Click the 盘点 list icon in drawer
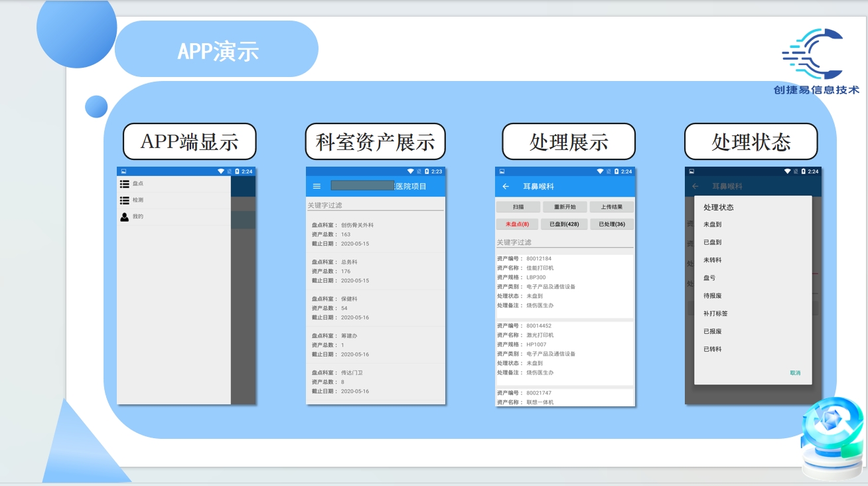The height and width of the screenshot is (486, 868). pyautogui.click(x=125, y=184)
